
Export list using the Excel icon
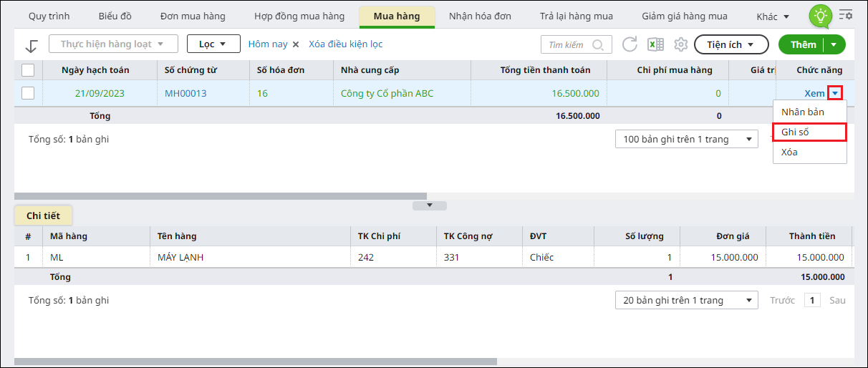click(x=655, y=44)
